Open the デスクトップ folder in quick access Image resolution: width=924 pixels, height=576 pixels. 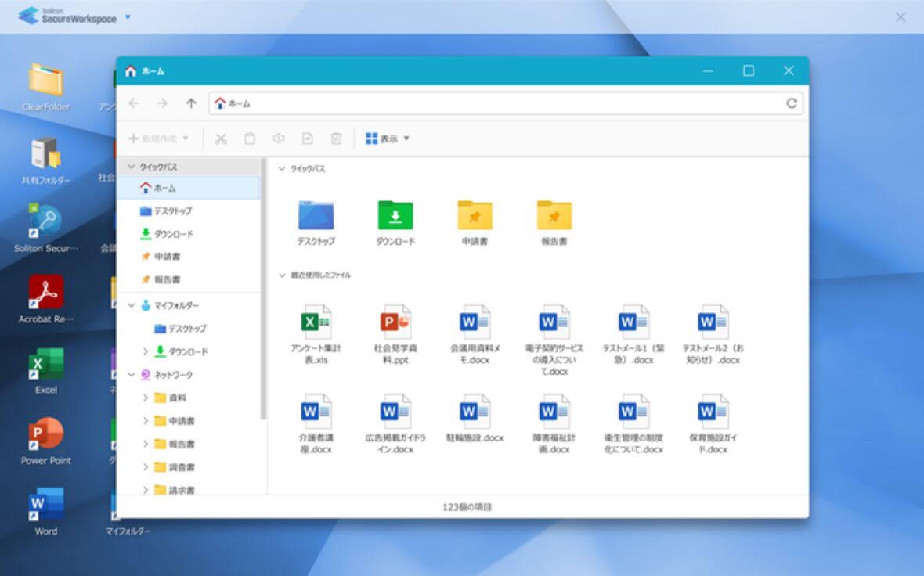[316, 222]
